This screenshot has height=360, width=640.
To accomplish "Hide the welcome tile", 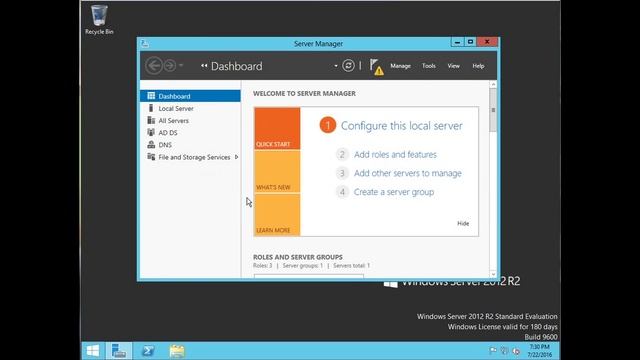I will tap(463, 223).
